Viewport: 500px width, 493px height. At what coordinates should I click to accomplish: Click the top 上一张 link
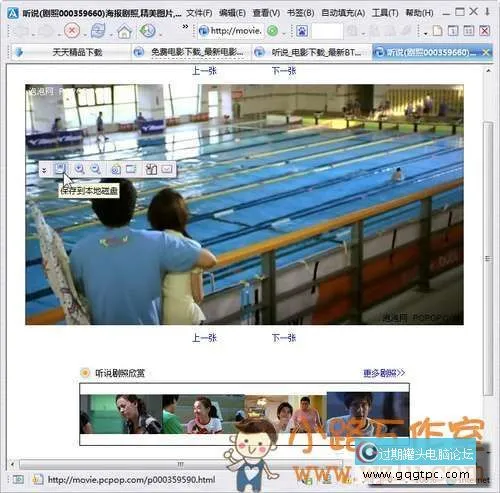(x=204, y=71)
